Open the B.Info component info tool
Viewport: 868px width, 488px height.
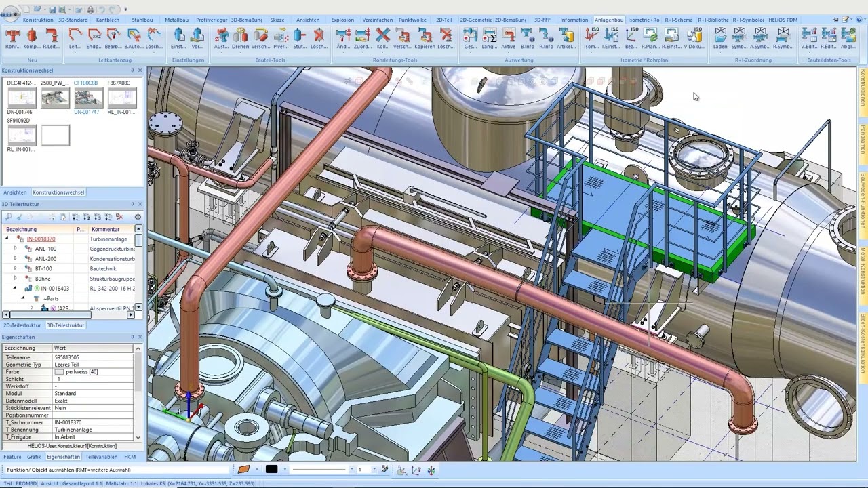(x=528, y=39)
